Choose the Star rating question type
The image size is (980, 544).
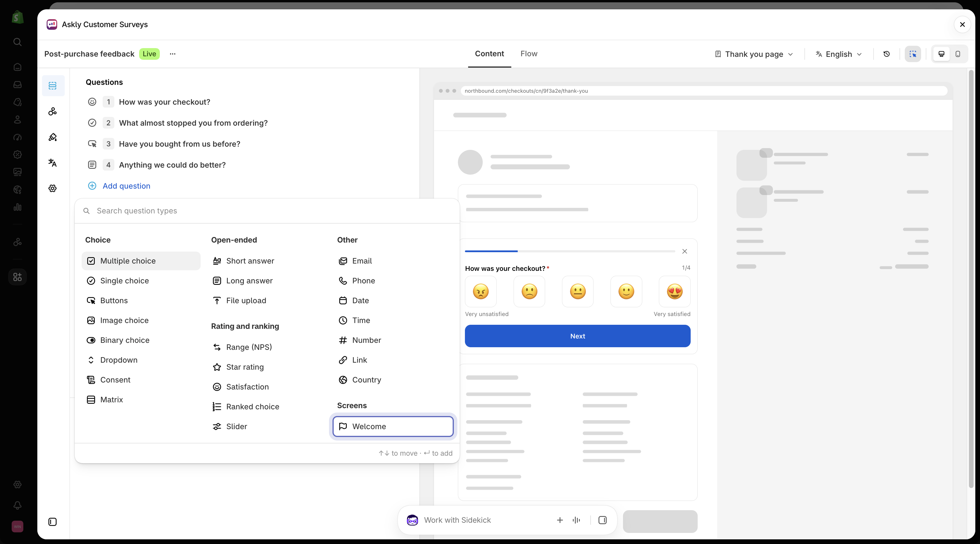(x=267, y=367)
